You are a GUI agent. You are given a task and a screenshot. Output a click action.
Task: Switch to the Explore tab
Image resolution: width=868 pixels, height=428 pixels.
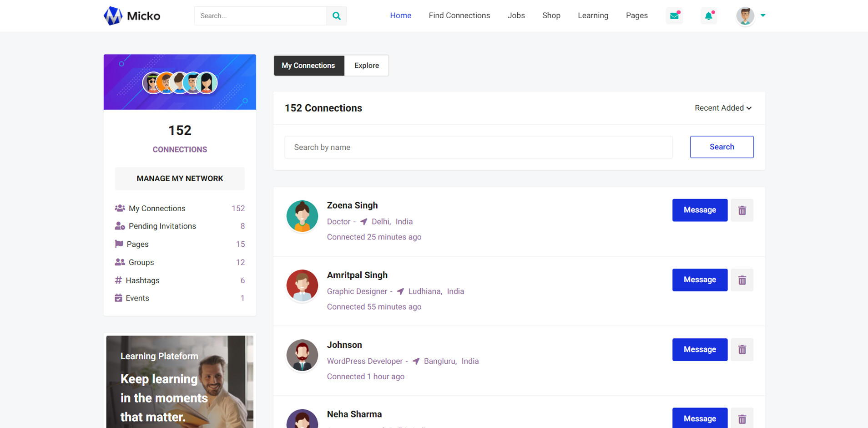tap(366, 66)
